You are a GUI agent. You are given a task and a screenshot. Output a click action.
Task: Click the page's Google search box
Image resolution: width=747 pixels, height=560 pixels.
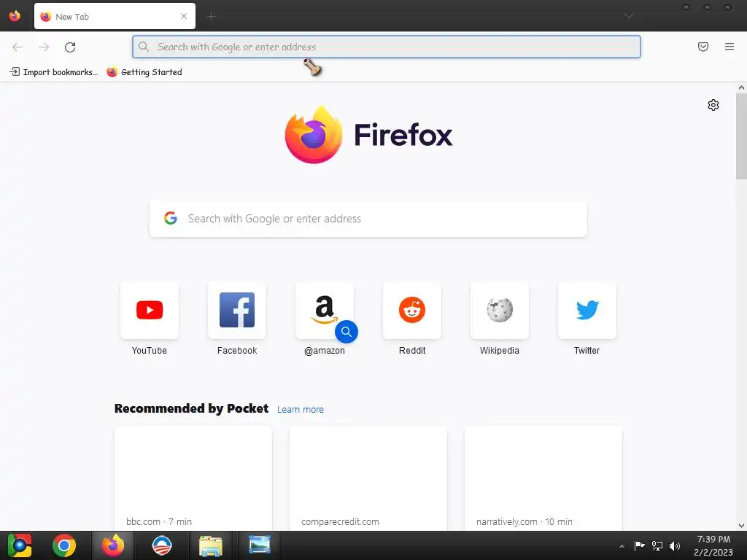368,219
